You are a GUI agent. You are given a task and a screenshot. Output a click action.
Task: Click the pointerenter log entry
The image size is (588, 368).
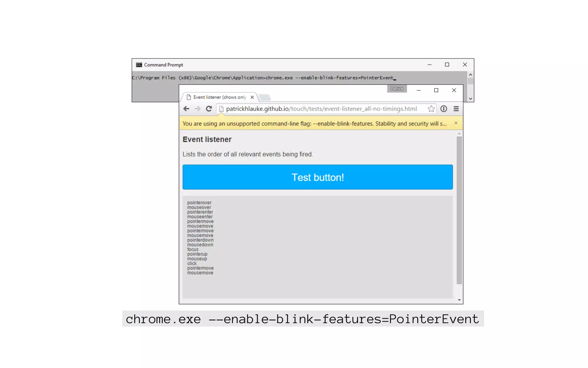(200, 212)
